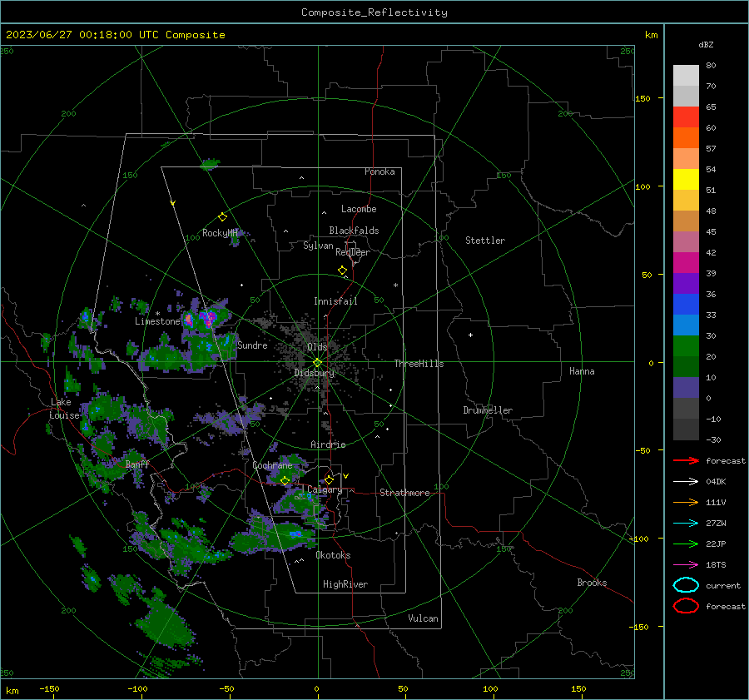Screen dimensions: 749x700
Task: Click the yellow diamond marker under Cochrane
Action: click(x=285, y=480)
